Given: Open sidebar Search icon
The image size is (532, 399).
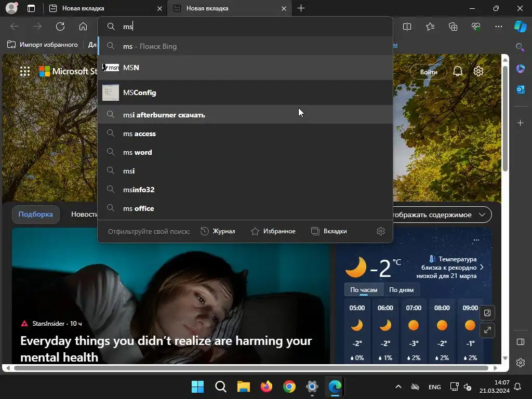Looking at the screenshot, I should pos(520,47).
